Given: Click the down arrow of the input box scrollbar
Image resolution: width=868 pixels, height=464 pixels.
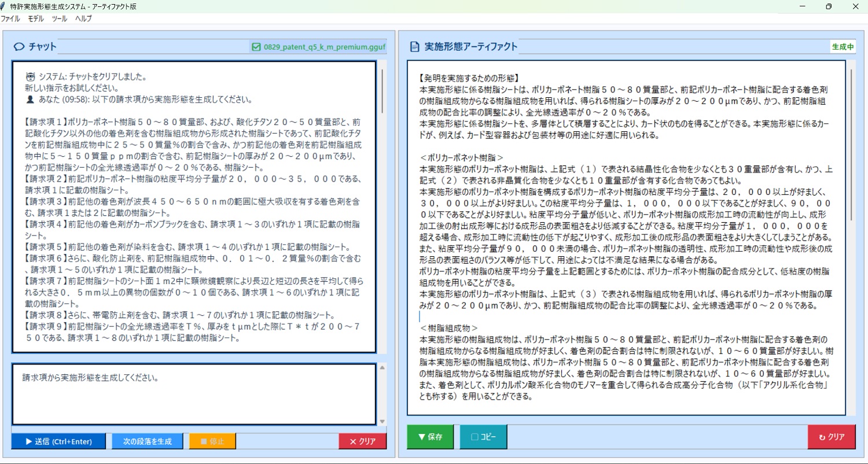Looking at the screenshot, I should 382,421.
